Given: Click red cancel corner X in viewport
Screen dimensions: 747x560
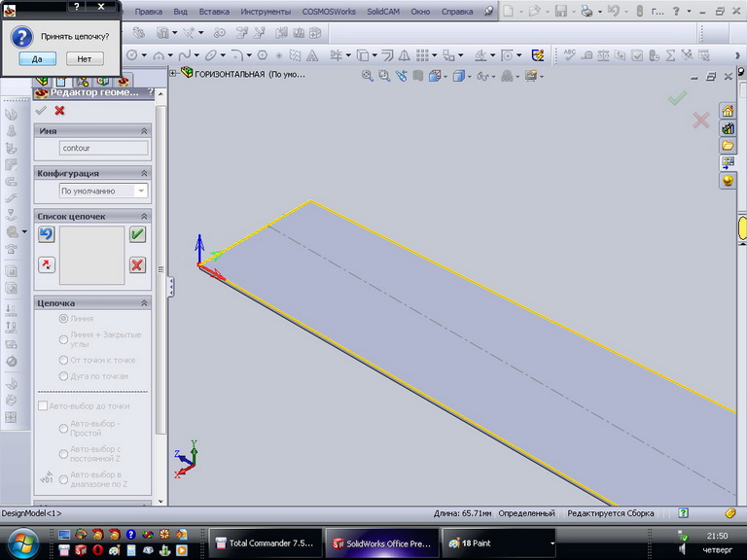Looking at the screenshot, I should tap(700, 121).
